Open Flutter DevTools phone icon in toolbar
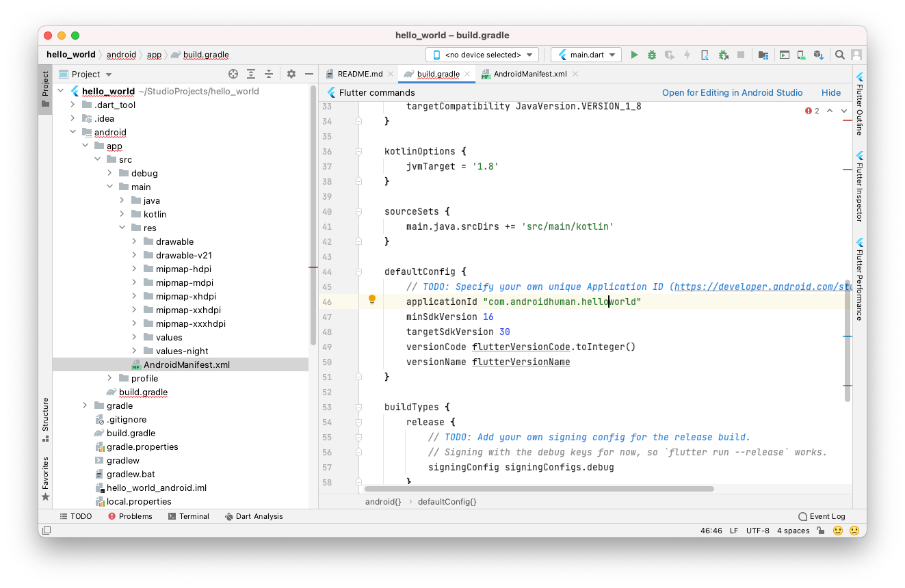Screen dimensions: 905x588 coord(704,55)
